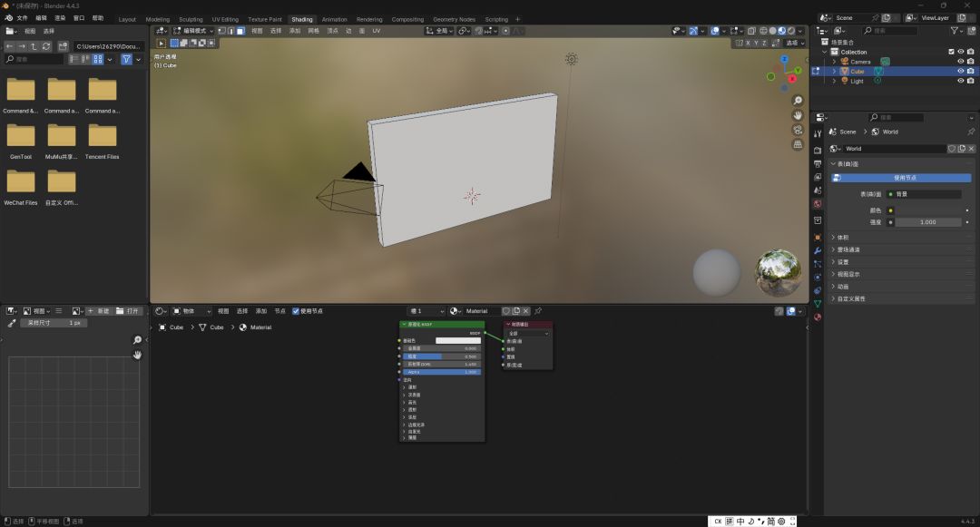Open the material slot 槽 1 dropdown
This screenshot has width=980, height=527.
click(426, 311)
